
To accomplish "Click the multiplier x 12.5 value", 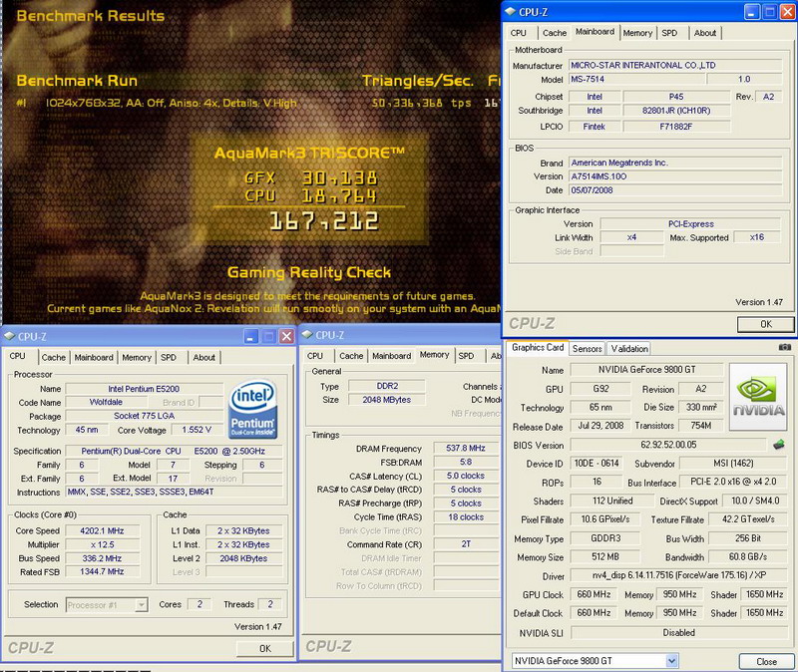I will [102, 544].
